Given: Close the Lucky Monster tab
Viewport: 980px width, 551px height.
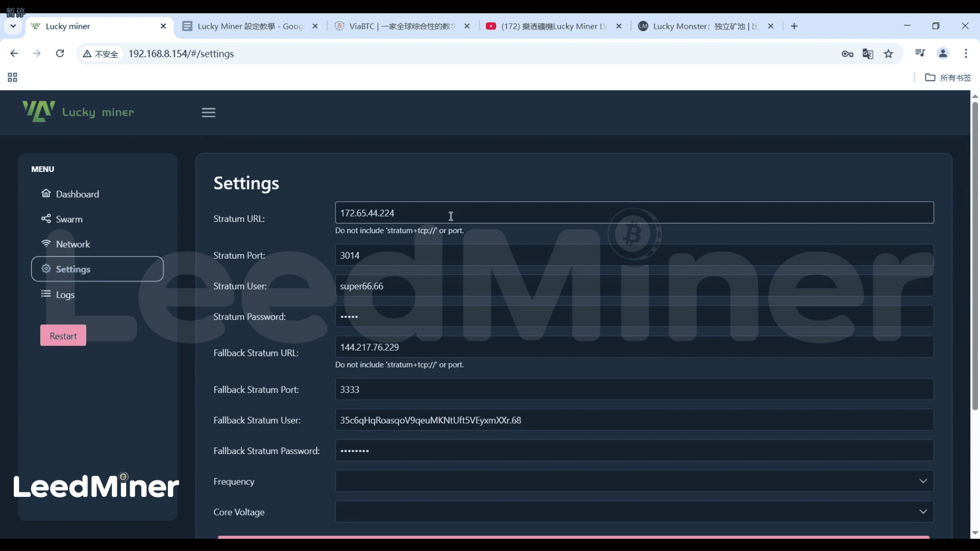Looking at the screenshot, I should [771, 26].
